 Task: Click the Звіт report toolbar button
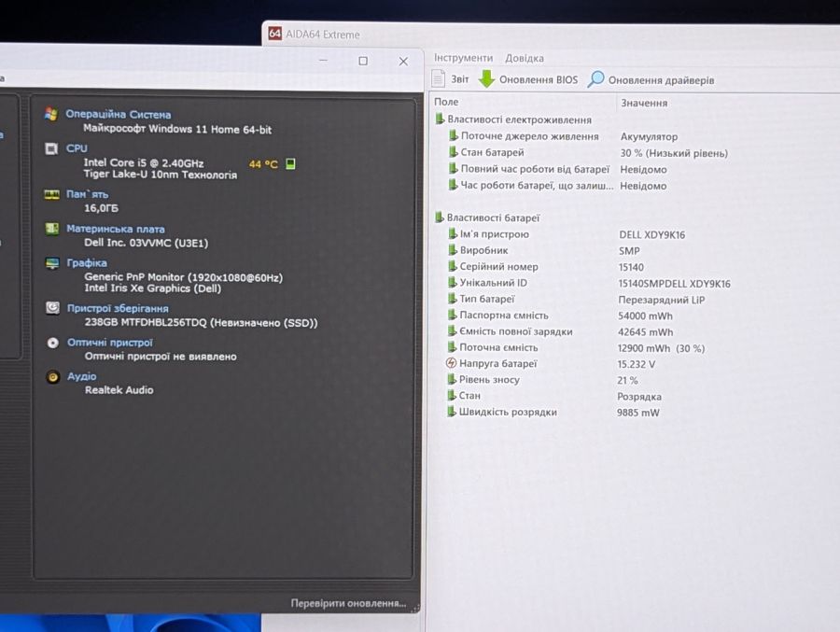click(451, 78)
